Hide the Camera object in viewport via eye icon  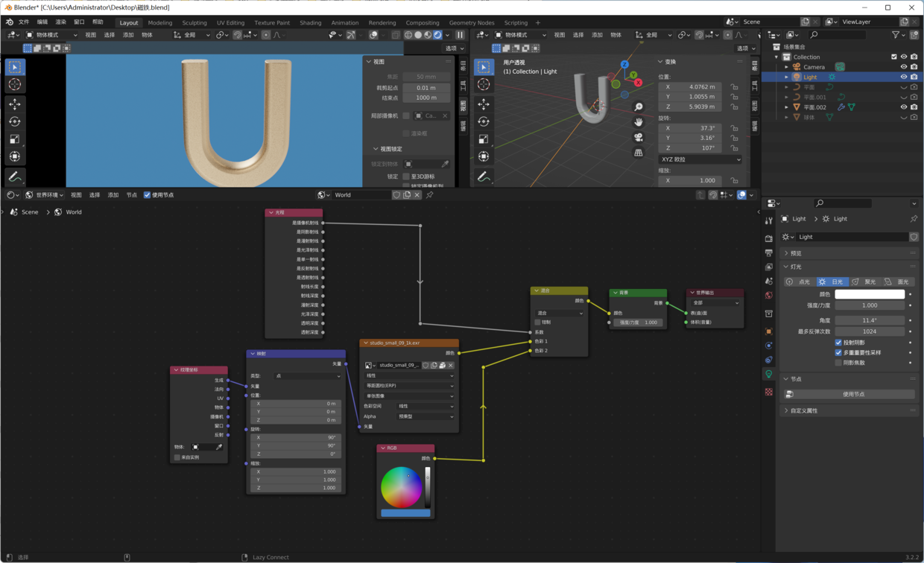pyautogui.click(x=904, y=67)
